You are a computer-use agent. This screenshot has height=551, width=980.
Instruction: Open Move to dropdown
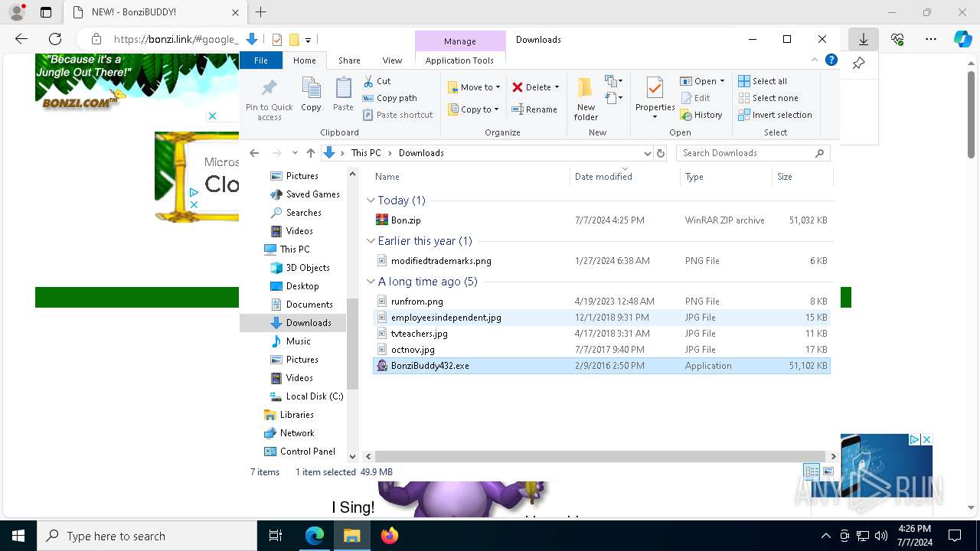click(474, 87)
